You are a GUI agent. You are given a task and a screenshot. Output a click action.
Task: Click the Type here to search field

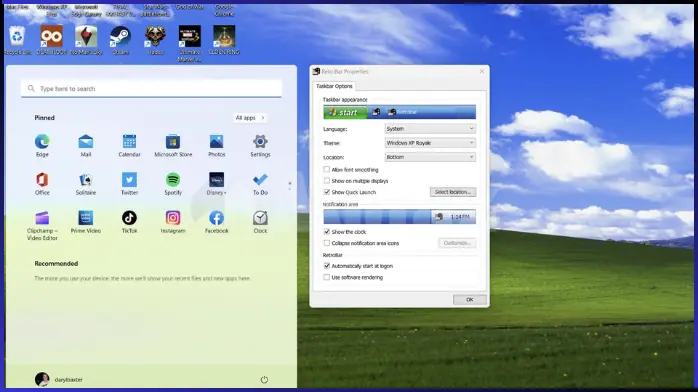pyautogui.click(x=151, y=89)
